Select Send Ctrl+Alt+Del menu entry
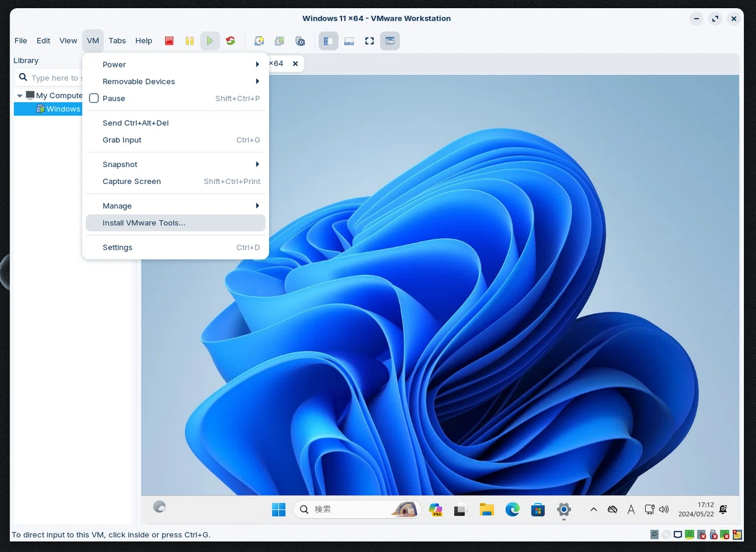Image resolution: width=756 pixels, height=552 pixels. (175, 123)
